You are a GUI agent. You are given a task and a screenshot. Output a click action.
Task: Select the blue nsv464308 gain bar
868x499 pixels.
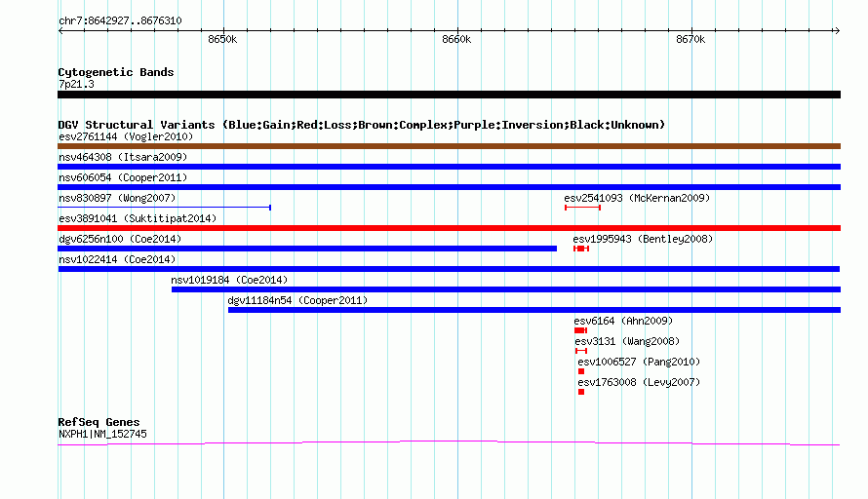[x=449, y=167]
